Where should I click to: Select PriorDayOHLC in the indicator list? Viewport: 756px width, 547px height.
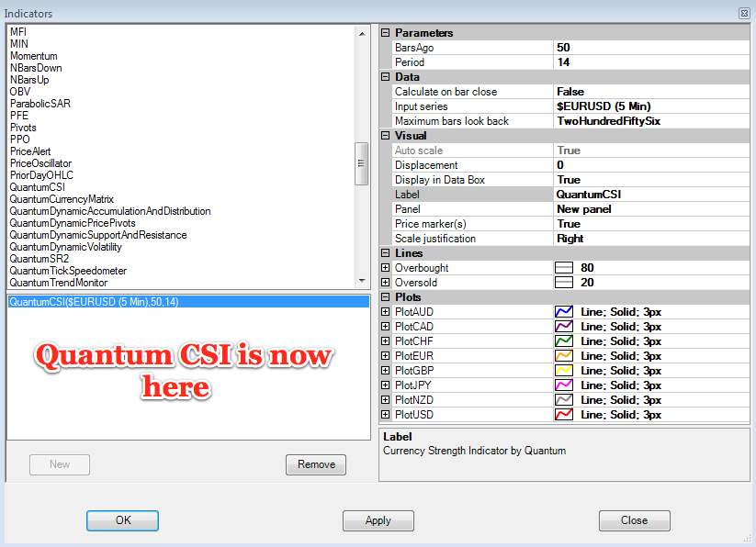(41, 175)
